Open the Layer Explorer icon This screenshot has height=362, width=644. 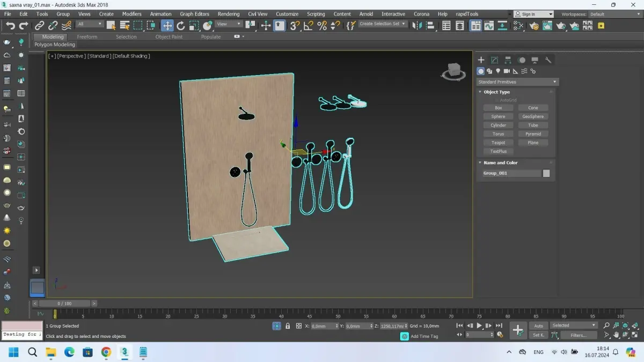pos(460,25)
